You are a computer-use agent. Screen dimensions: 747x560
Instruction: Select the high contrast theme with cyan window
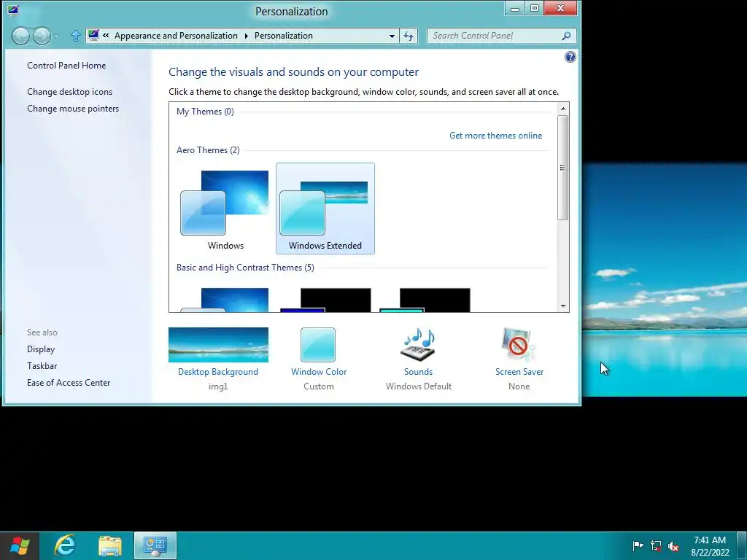(425, 300)
